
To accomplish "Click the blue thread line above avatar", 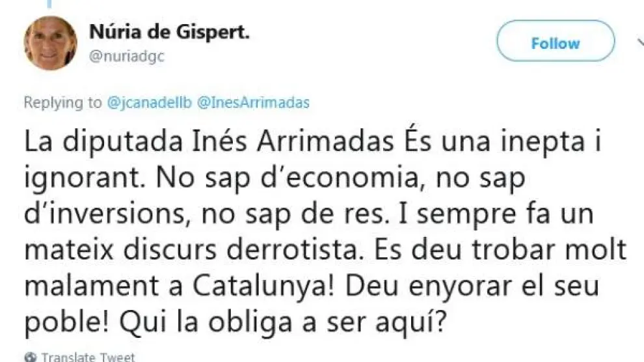I will [50, 3].
